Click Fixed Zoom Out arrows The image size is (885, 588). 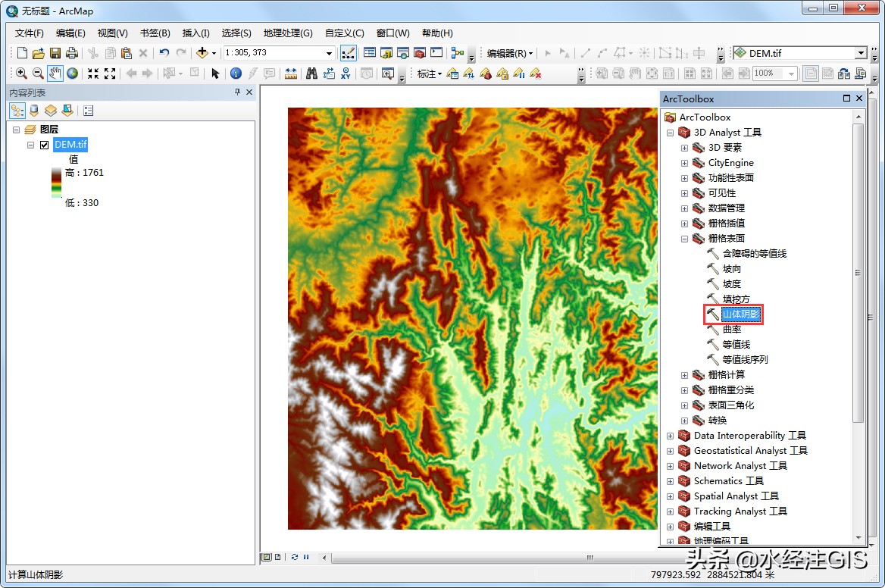pos(110,73)
